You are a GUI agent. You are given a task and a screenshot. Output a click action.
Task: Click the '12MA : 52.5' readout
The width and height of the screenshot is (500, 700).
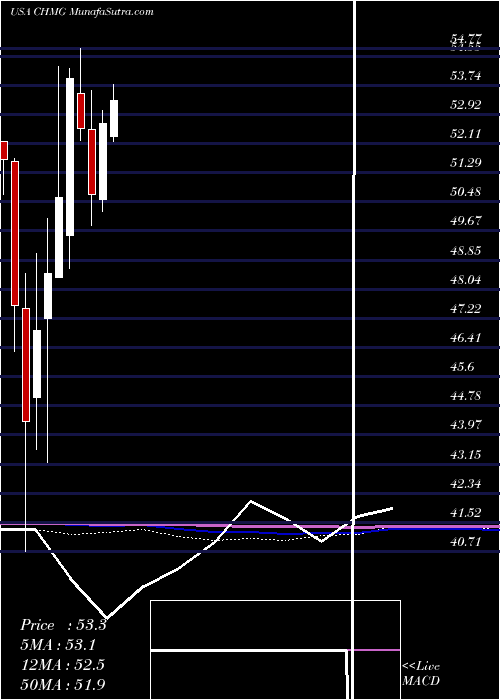[x=62, y=665]
